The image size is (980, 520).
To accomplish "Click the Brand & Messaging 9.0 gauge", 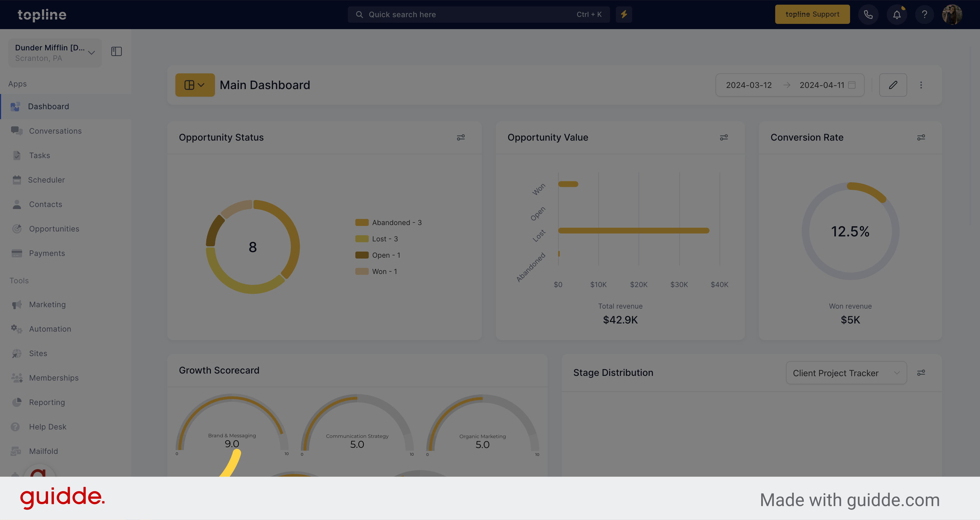I will click(232, 425).
